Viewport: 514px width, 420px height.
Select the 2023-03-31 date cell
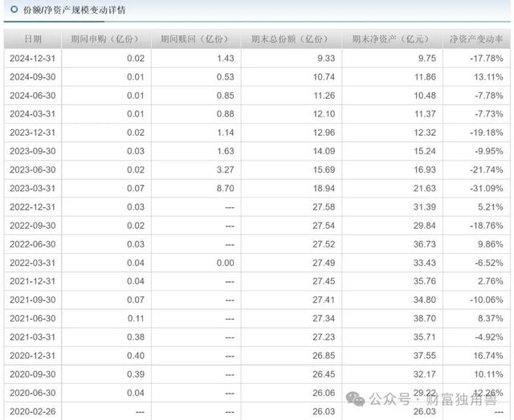click(x=32, y=189)
